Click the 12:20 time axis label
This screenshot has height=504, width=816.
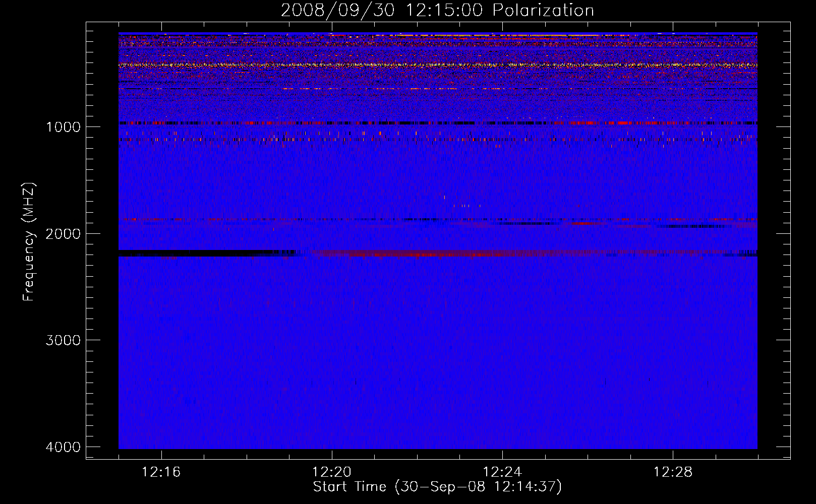(x=332, y=472)
